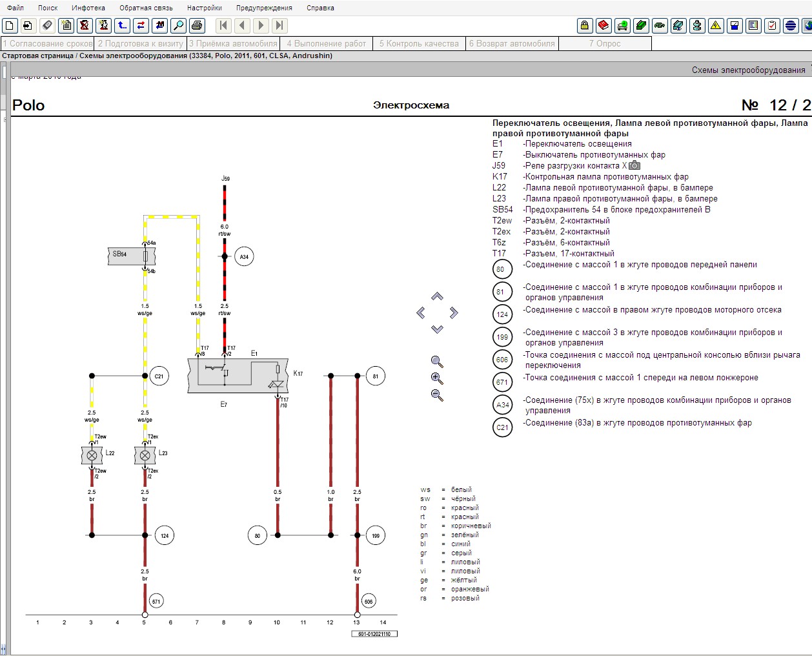Click the yellow electrical warning triangle icon
The width and height of the screenshot is (812, 656).
point(716,26)
